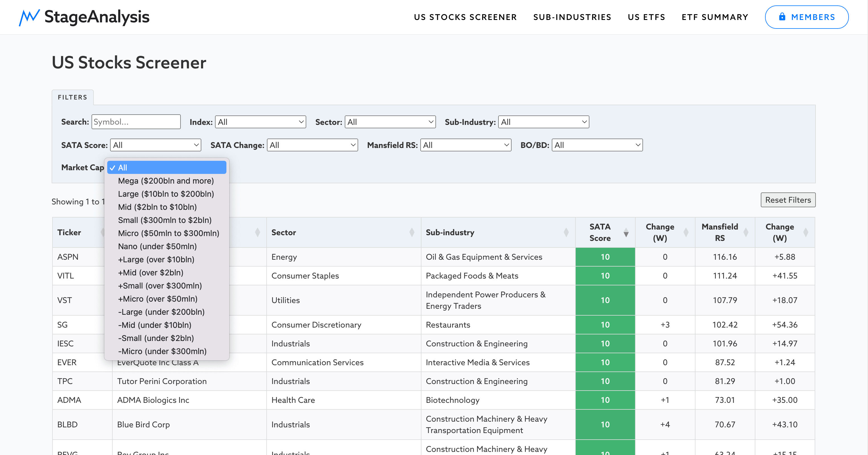Choose +Micro (over $50mln) option

point(167,299)
